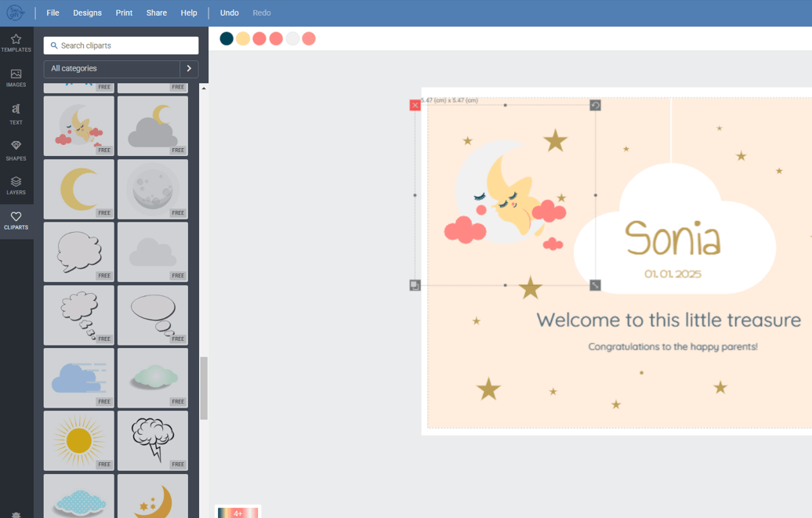Select the light yellow color swatch

(243, 39)
